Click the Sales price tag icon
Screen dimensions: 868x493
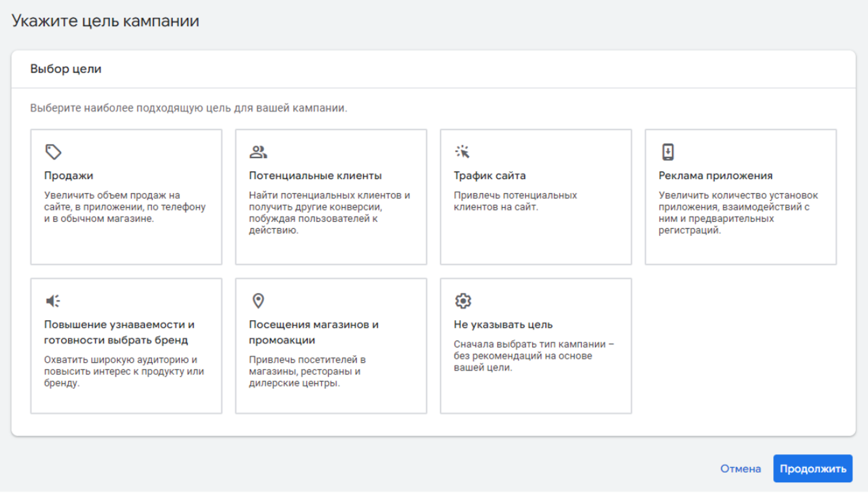click(53, 152)
